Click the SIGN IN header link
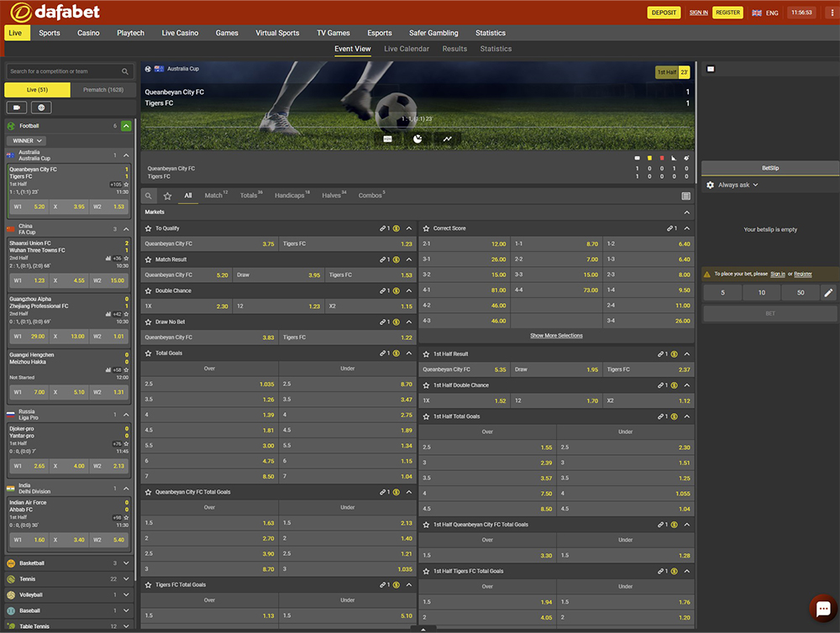This screenshot has height=633, width=840. click(699, 13)
